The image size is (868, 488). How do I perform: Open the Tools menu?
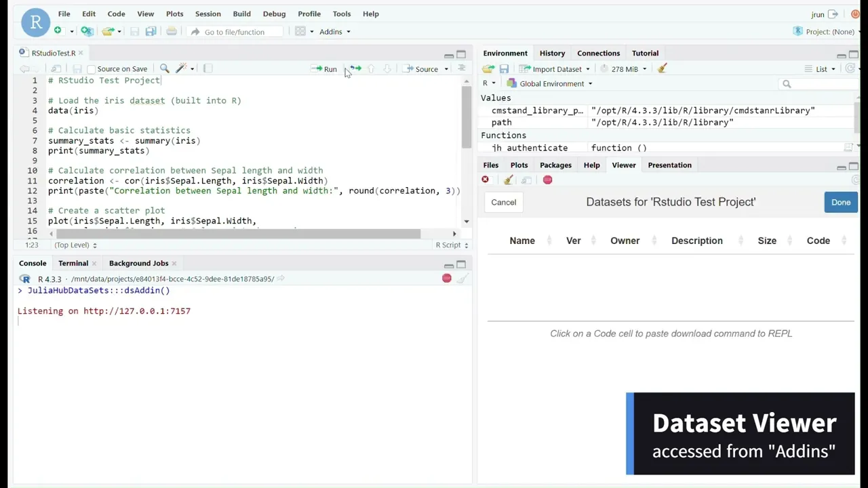[x=342, y=14]
